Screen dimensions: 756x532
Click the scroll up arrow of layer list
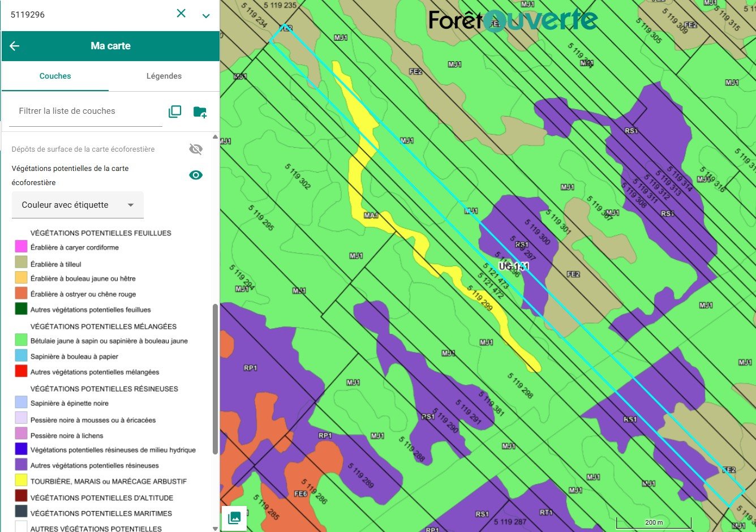[x=215, y=137]
